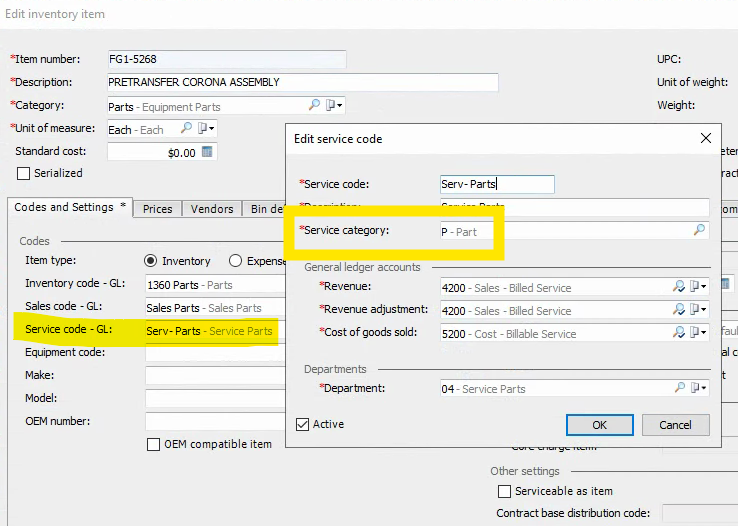Enable OEM compatible item checkbox
The height and width of the screenshot is (526, 738).
point(153,445)
